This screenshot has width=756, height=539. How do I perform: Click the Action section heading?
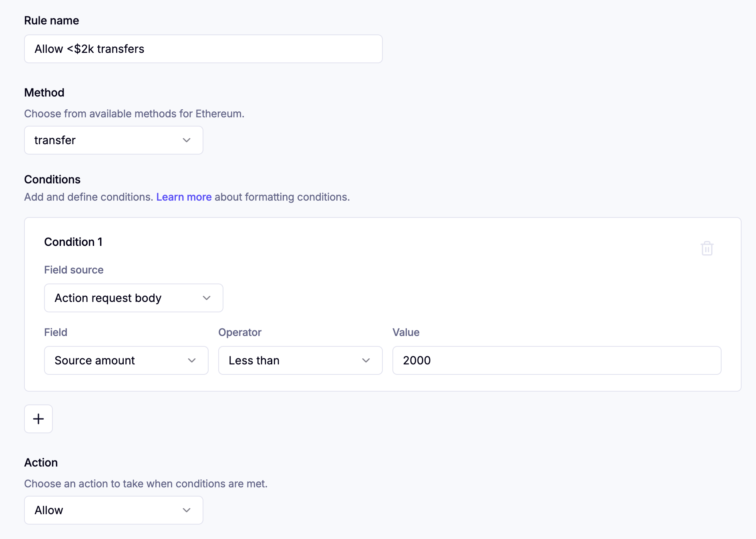41,463
